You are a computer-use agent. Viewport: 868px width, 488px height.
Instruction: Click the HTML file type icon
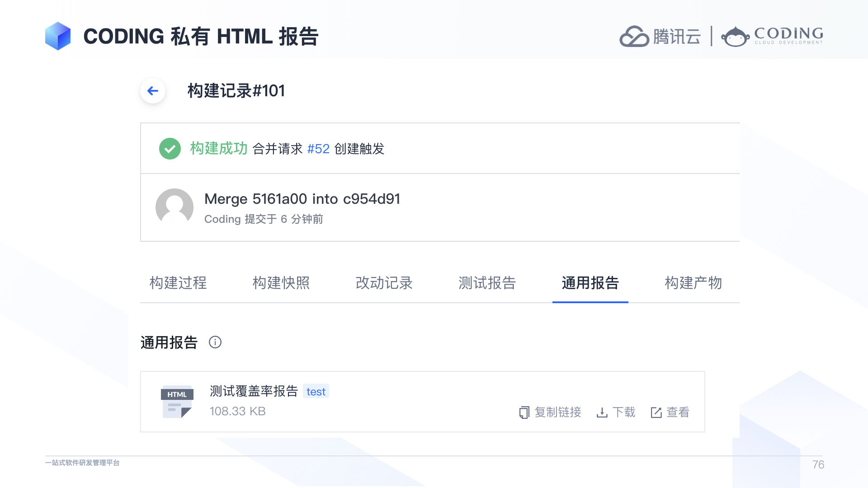(x=177, y=402)
